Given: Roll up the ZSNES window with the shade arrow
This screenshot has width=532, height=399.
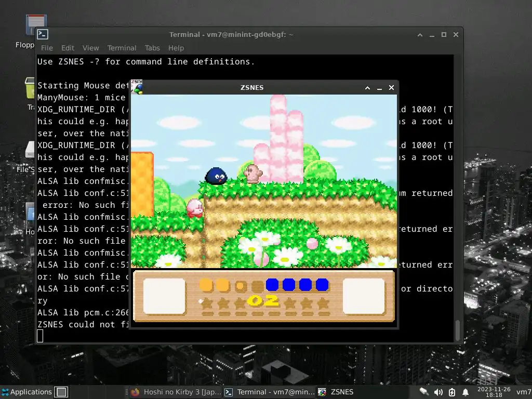Looking at the screenshot, I should click(367, 88).
